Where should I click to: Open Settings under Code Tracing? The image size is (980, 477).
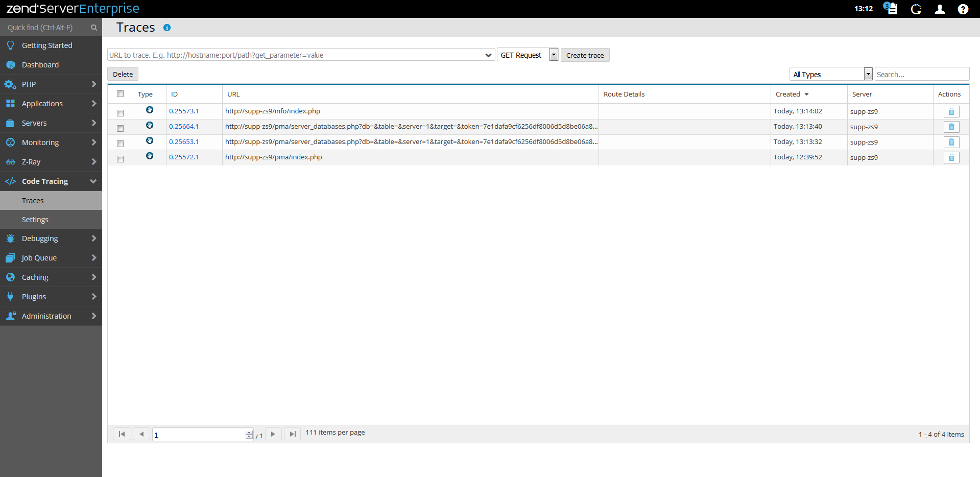[35, 220]
